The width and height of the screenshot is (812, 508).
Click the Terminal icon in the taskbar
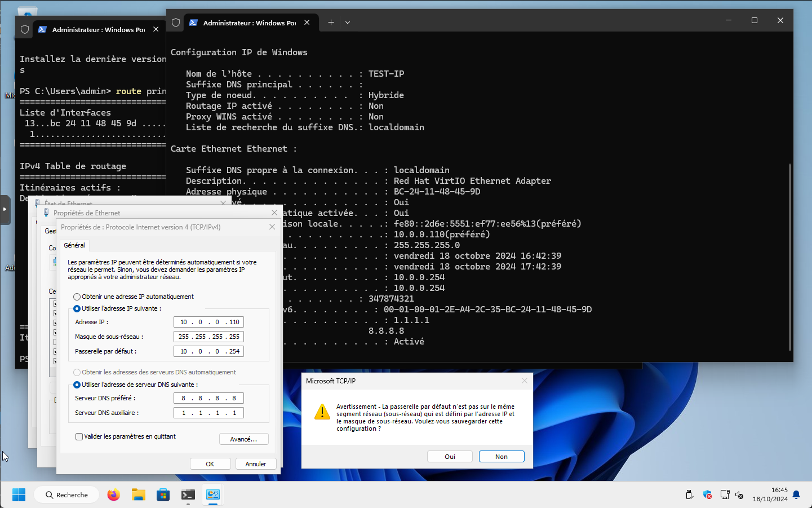coord(188,494)
